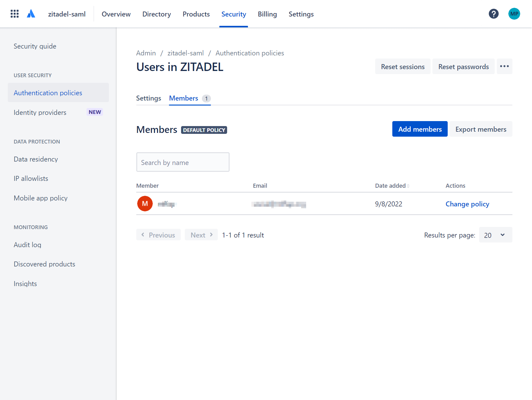Viewport: 532px width, 400px height.
Task: Click the Reset sessions button
Action: coord(403,67)
